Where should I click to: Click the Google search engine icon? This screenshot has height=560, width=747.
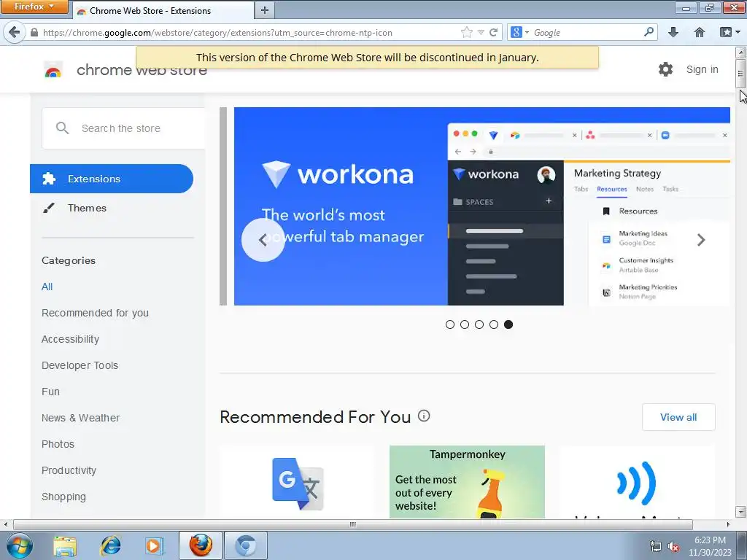pos(516,32)
